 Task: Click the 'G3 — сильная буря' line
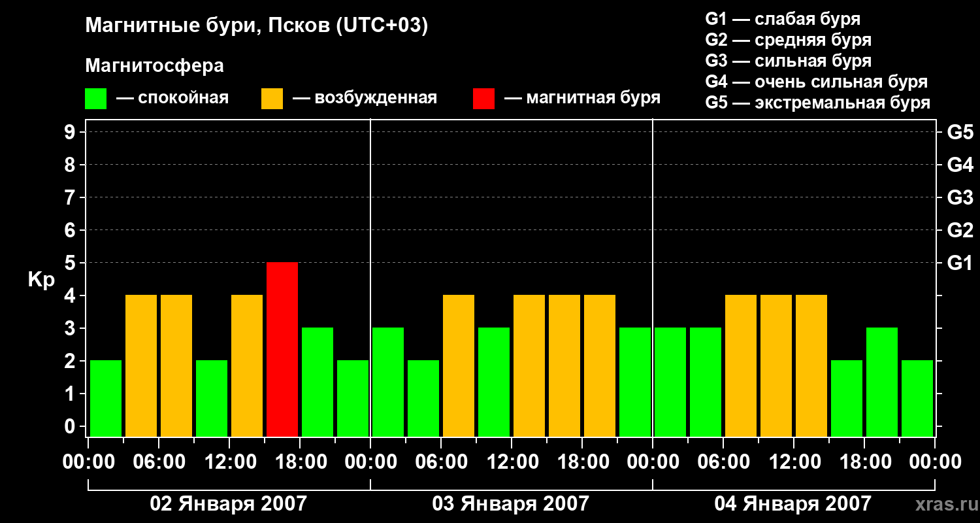coord(789,61)
